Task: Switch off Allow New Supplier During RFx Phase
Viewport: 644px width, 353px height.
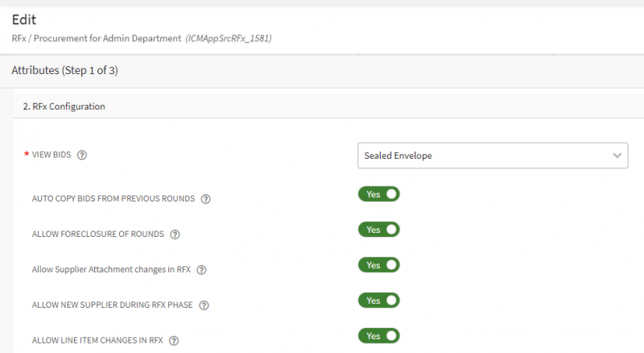Action: (379, 301)
